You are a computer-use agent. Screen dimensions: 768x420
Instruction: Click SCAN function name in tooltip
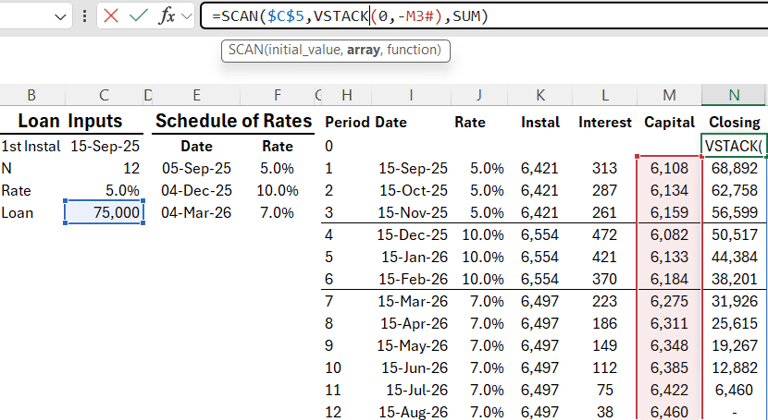245,50
